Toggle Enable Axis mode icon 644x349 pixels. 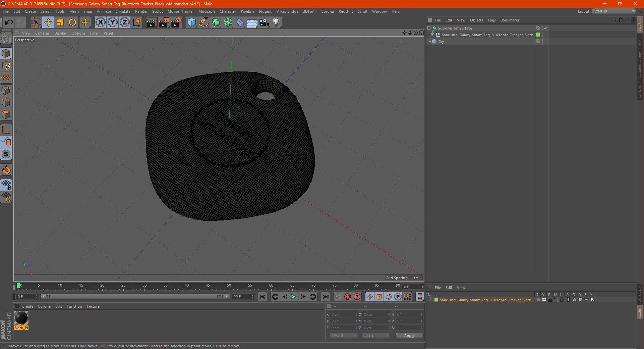click(6, 130)
